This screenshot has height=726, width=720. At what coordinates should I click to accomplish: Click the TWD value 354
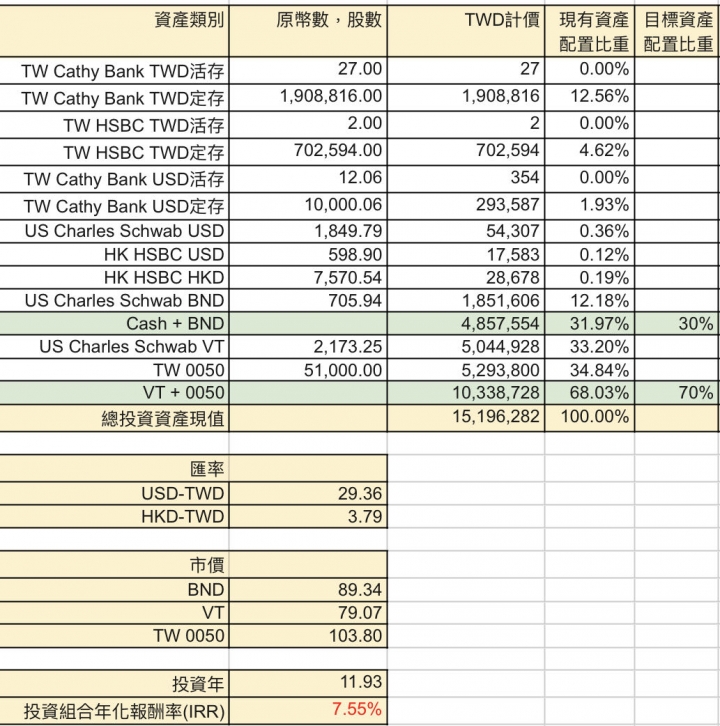(466, 179)
